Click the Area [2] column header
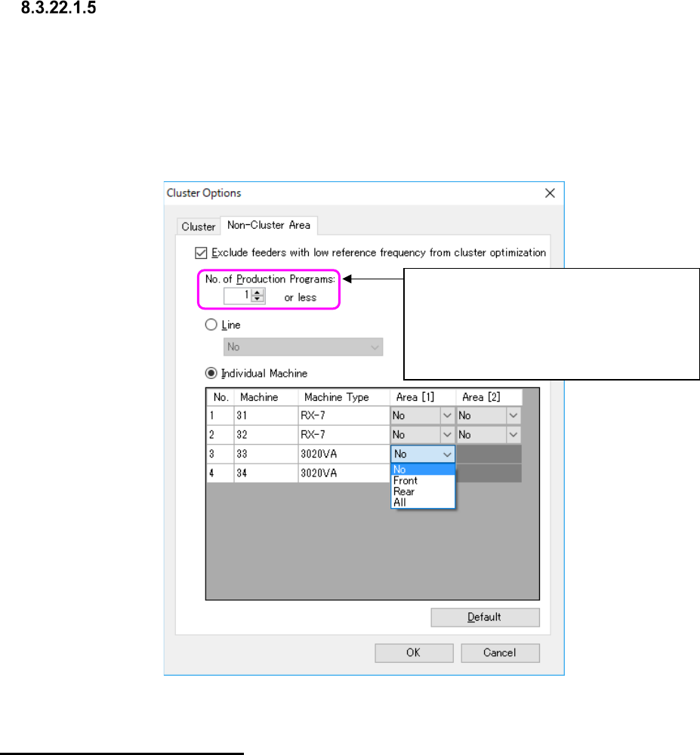 489,397
